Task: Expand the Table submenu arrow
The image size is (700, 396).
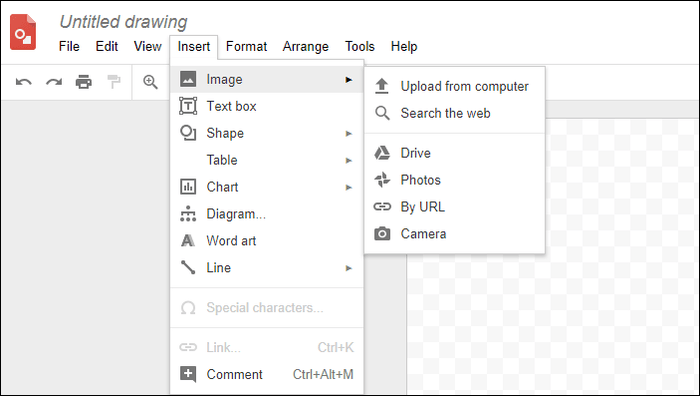Action: 349,160
